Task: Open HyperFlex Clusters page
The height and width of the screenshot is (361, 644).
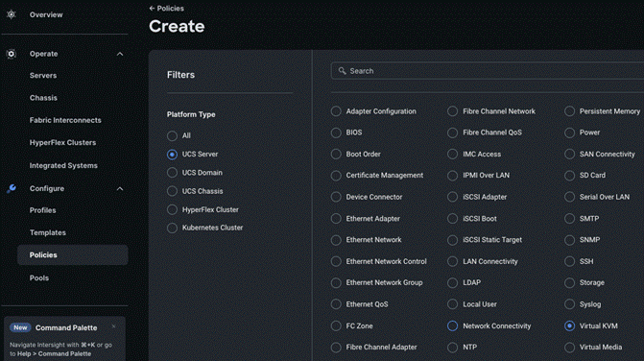Action: point(62,142)
